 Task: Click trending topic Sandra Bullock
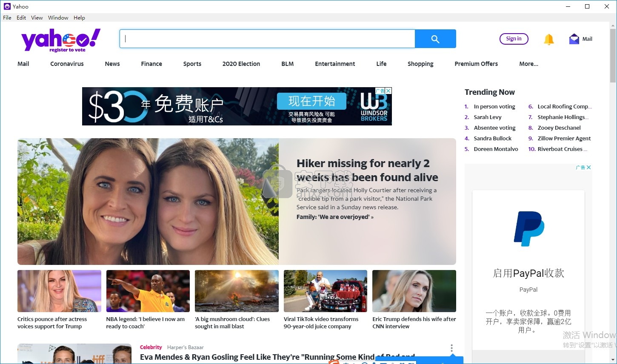493,139
